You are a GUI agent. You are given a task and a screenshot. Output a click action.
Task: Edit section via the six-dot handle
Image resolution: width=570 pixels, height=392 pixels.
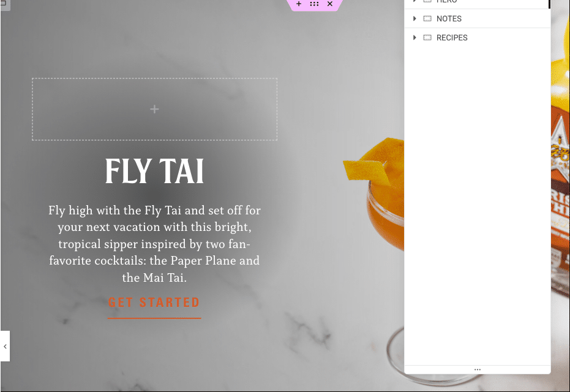point(315,4)
